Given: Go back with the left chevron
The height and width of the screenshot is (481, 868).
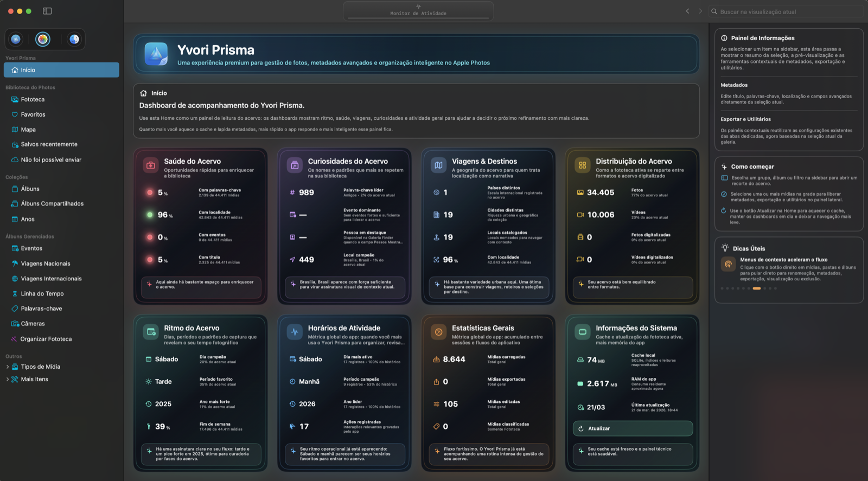Looking at the screenshot, I should 687,11.
